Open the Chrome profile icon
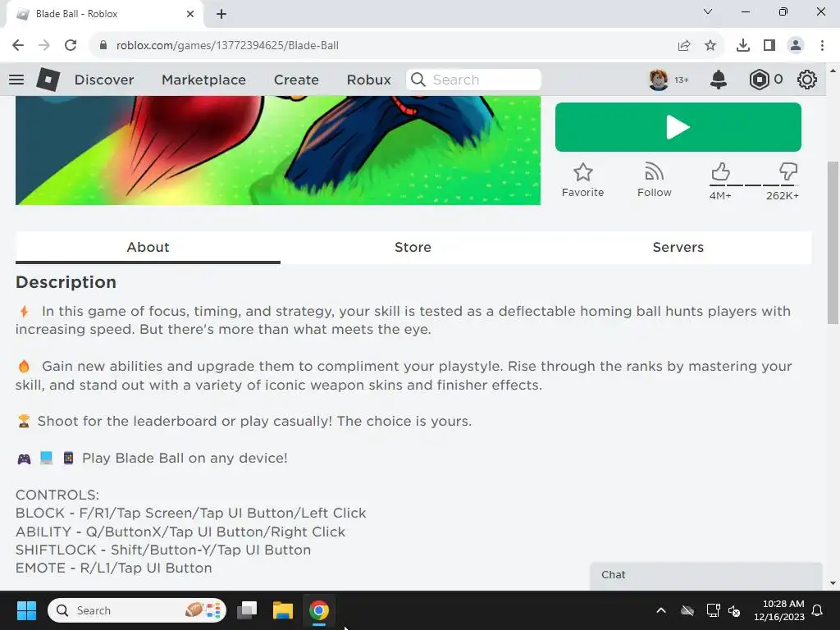 [796, 45]
